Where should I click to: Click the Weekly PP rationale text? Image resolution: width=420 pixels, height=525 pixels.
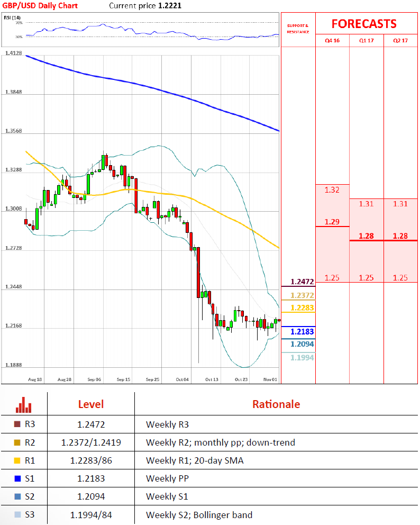tap(167, 479)
